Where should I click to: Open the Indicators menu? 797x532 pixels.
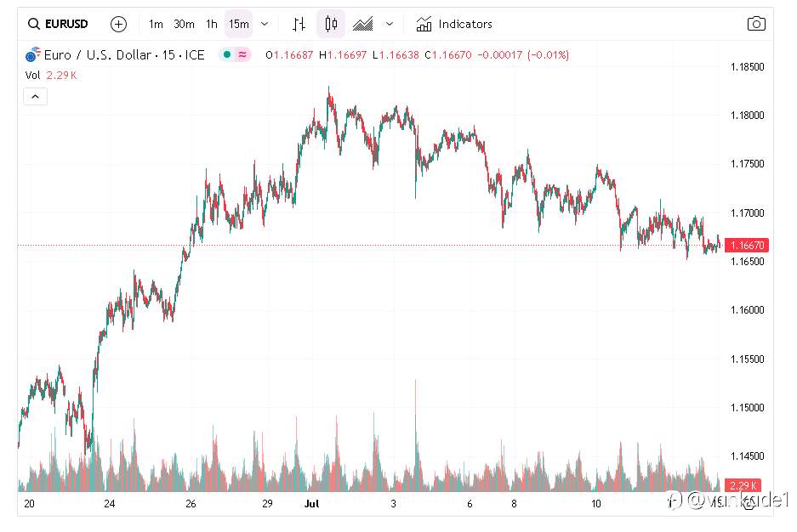point(454,24)
